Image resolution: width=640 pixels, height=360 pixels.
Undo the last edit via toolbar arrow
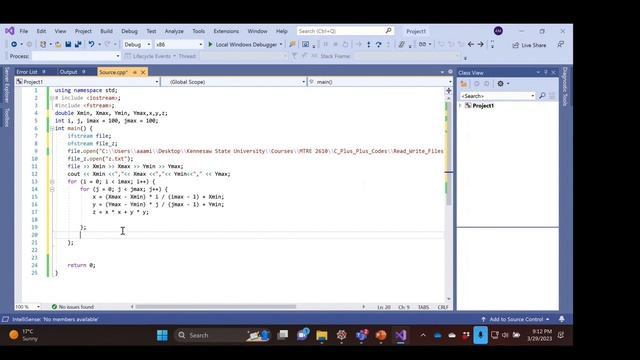91,44
